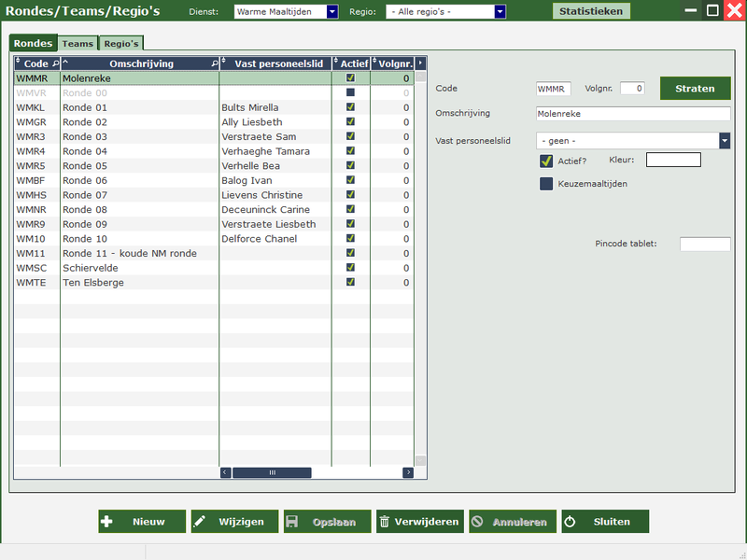Screen dimensions: 747x560
Task: Click the Statistieken button
Action: click(x=591, y=11)
